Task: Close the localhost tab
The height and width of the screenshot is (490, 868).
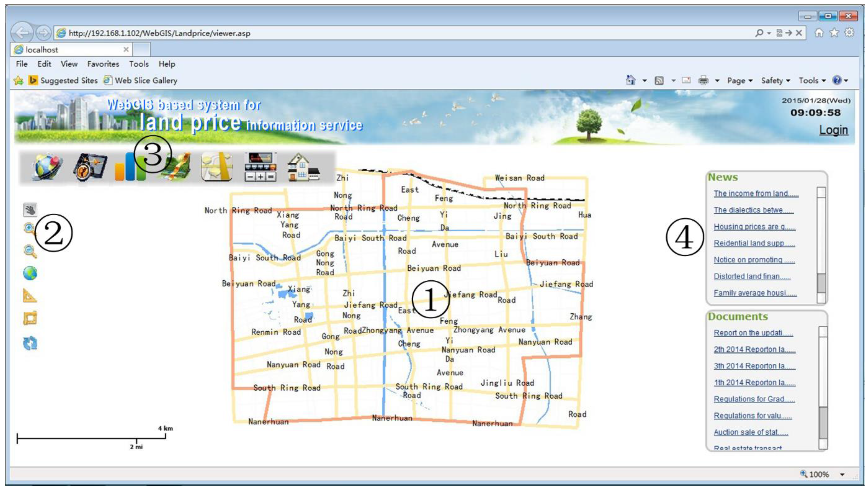Action: pos(126,50)
